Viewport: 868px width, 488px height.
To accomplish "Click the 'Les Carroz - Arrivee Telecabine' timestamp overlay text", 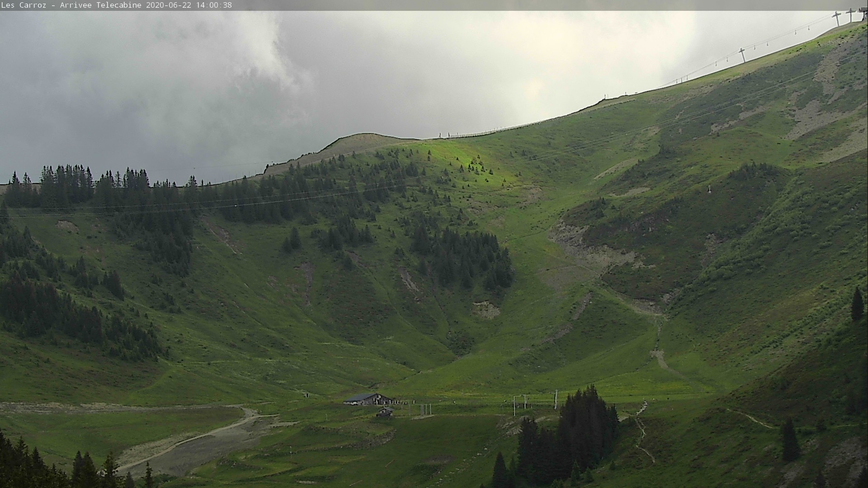I will coord(117,5).
